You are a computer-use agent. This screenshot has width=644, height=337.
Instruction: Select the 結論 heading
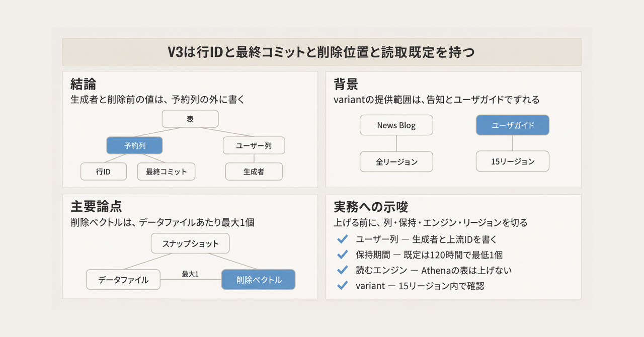click(84, 84)
